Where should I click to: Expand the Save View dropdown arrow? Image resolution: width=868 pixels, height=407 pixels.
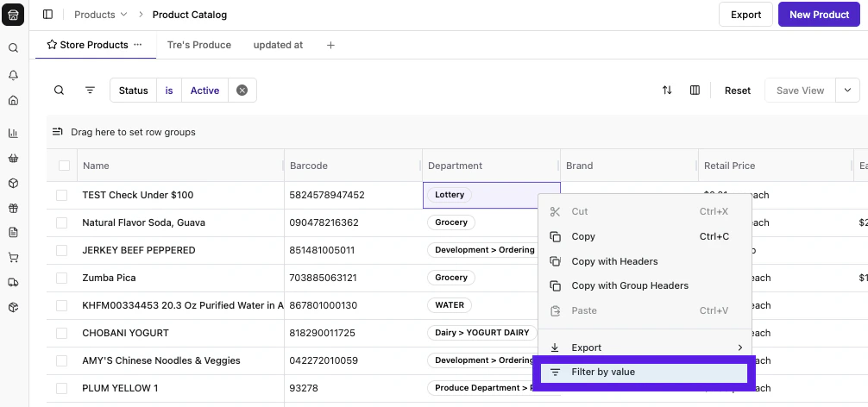[x=847, y=91]
